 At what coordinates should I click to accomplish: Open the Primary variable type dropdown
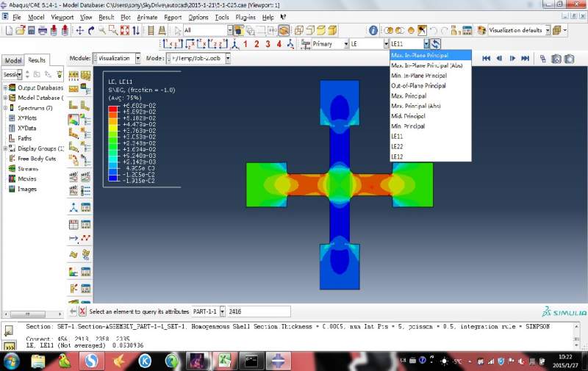pos(345,44)
